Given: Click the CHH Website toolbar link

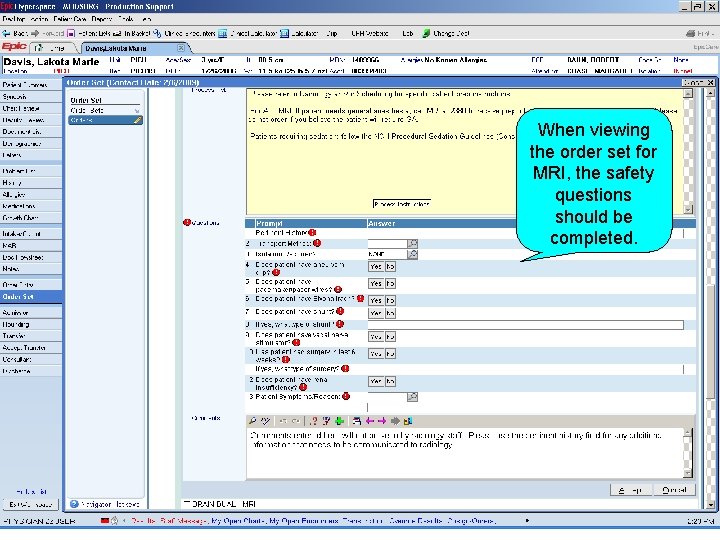Looking at the screenshot, I should pyautogui.click(x=370, y=33).
